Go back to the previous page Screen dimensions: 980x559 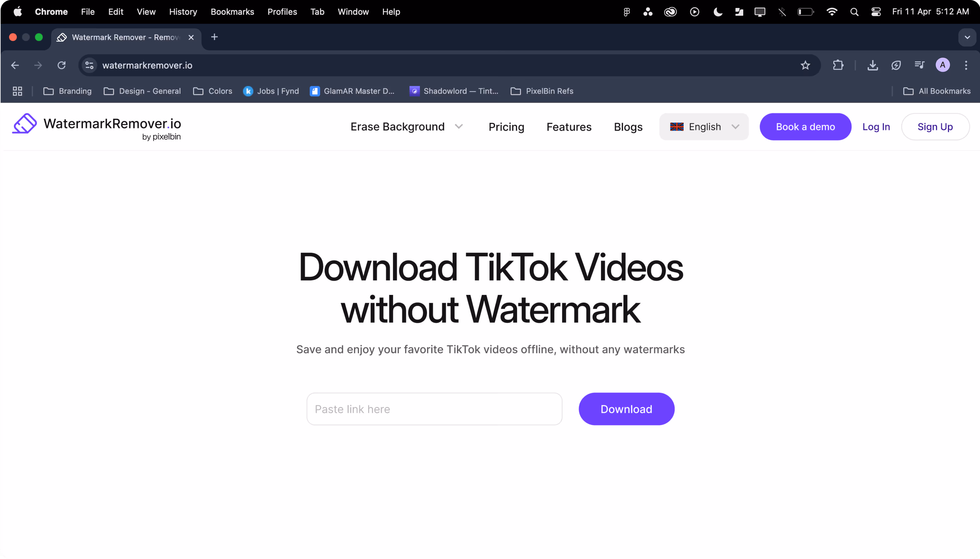click(x=15, y=65)
